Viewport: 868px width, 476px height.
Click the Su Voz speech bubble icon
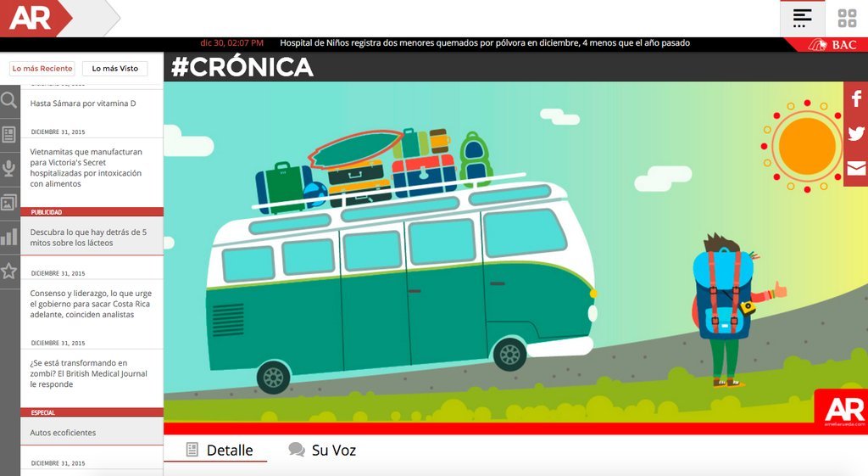coord(297,450)
